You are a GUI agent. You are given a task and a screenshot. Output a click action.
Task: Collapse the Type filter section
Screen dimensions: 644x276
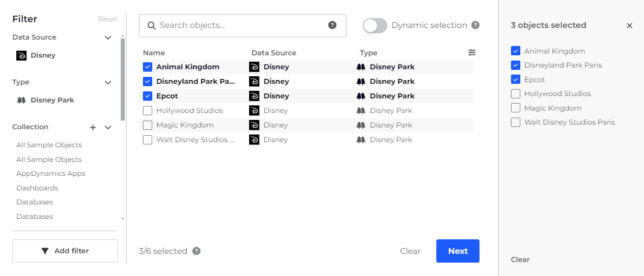tap(108, 83)
